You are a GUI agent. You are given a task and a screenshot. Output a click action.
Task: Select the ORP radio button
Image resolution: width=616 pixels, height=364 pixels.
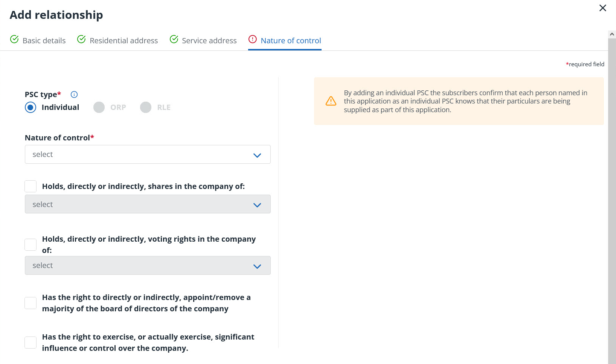[99, 107]
